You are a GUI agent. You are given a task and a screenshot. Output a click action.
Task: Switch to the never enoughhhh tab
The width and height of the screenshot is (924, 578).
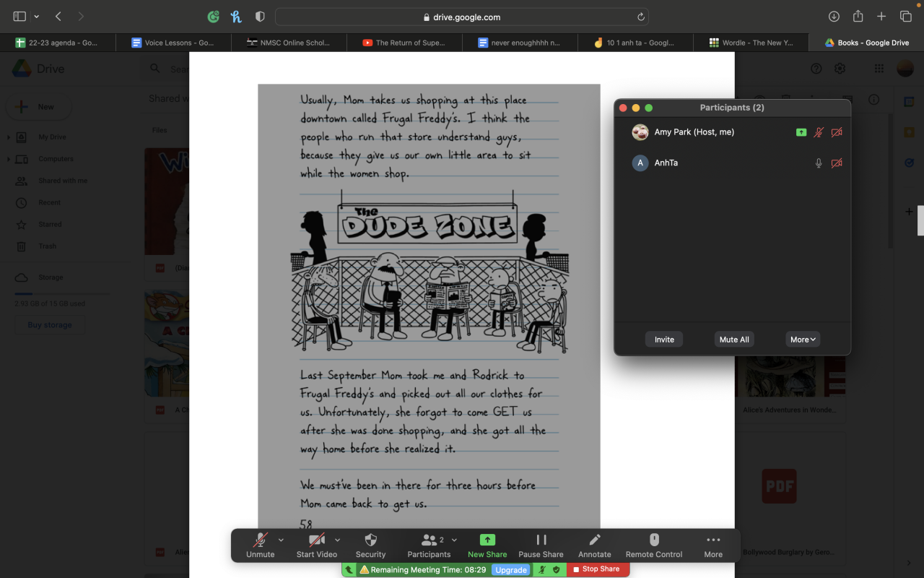(520, 43)
